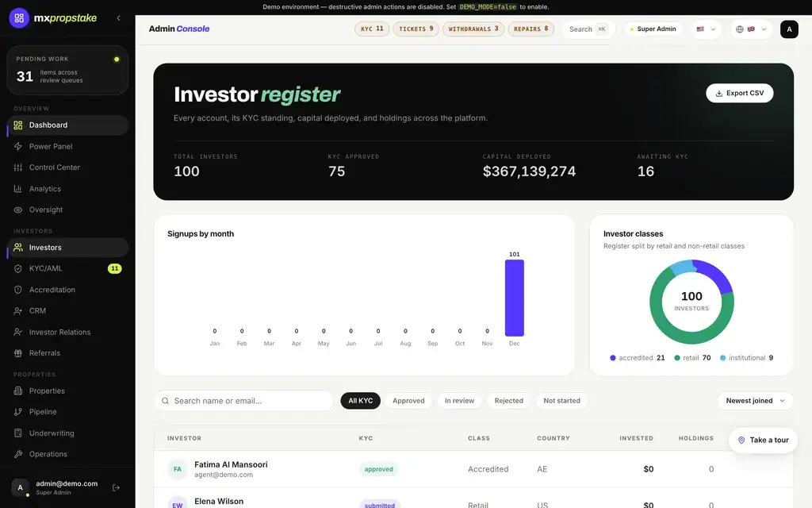Select the All KYC filter
The width and height of the screenshot is (812, 508).
pyautogui.click(x=361, y=401)
